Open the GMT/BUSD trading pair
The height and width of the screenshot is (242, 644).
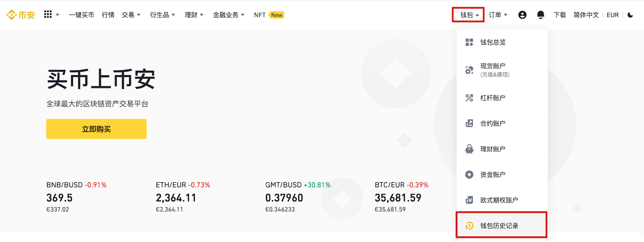pos(283,185)
